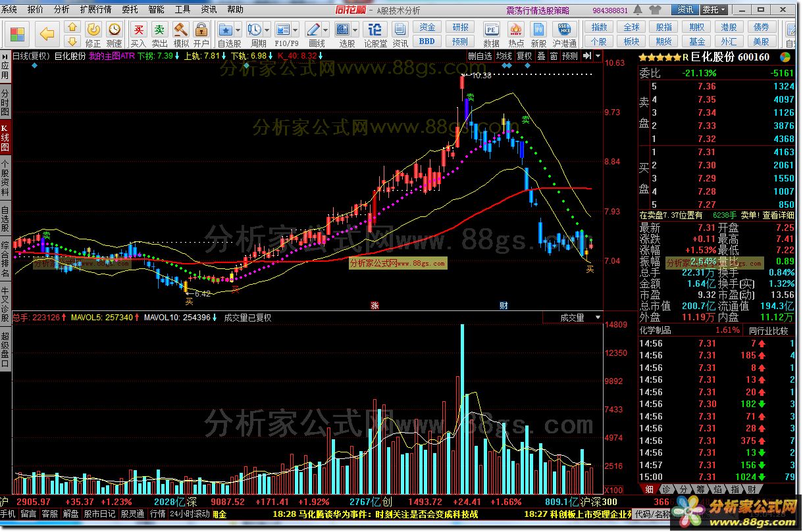Toggle 复权 price adjustment on chart
The height and width of the screenshot is (532, 803).
(x=524, y=57)
